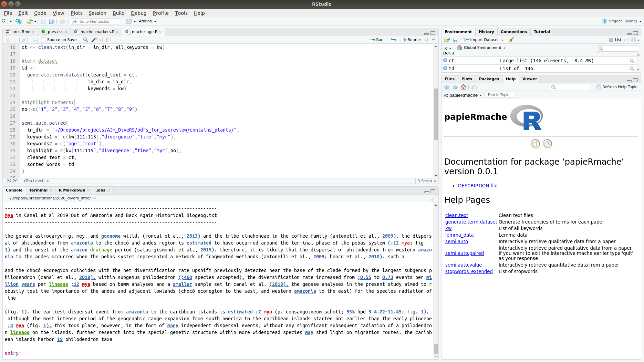
Task: Enable the Source on Save checkbox
Action: tap(44, 40)
